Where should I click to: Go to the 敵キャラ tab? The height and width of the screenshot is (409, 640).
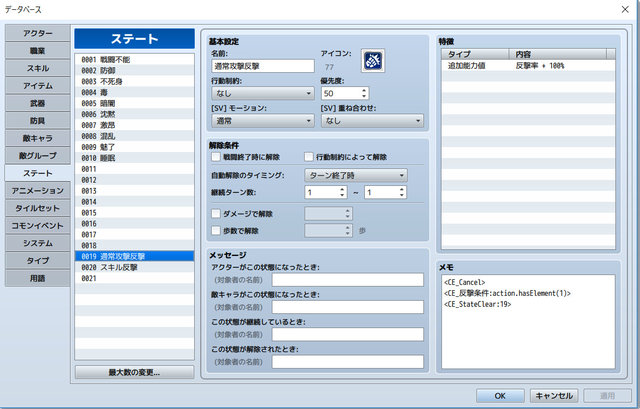(x=38, y=138)
